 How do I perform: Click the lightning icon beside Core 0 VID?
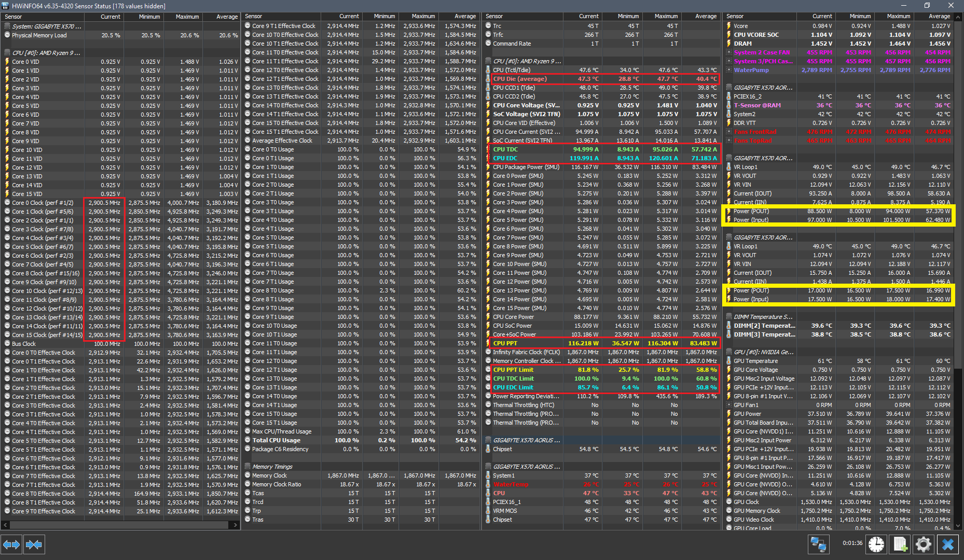(7, 62)
